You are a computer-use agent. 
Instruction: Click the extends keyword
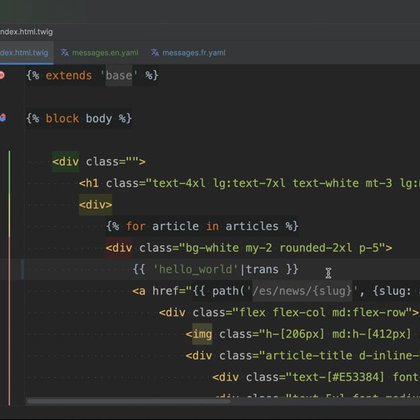coord(69,75)
